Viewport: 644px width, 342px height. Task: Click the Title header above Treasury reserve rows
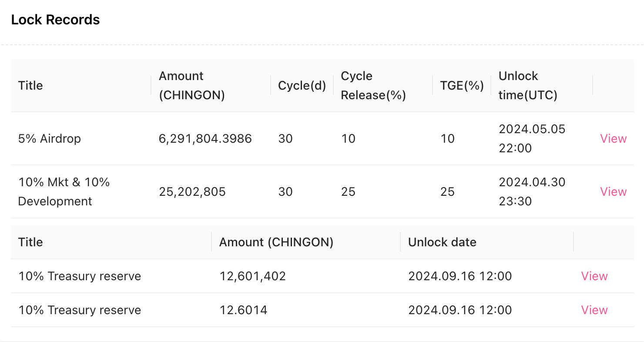pyautogui.click(x=30, y=242)
